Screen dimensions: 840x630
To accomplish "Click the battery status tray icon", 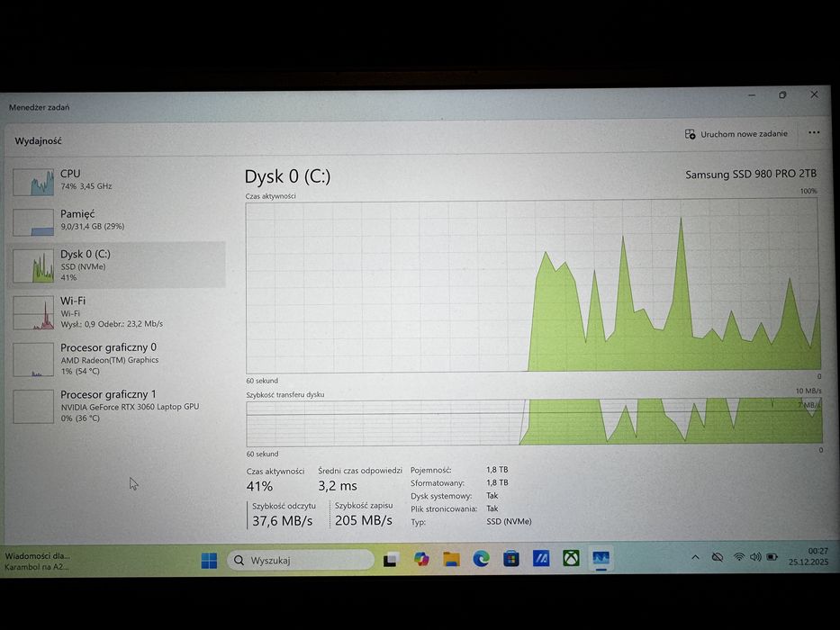I will pos(772,557).
